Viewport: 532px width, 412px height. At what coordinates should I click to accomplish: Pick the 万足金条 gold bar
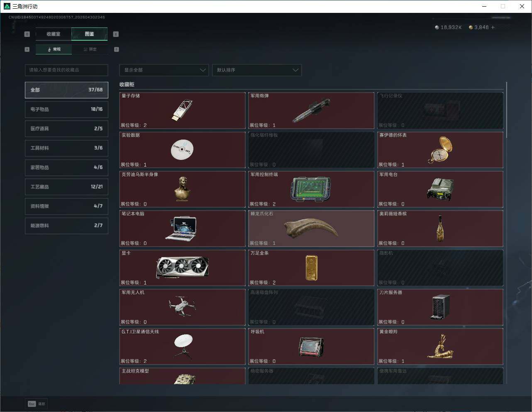[311, 268]
